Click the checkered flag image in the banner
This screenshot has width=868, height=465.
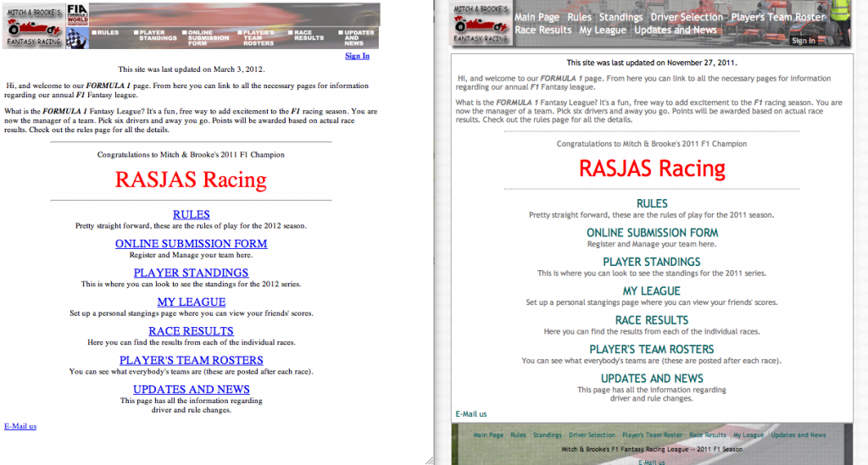(77, 40)
